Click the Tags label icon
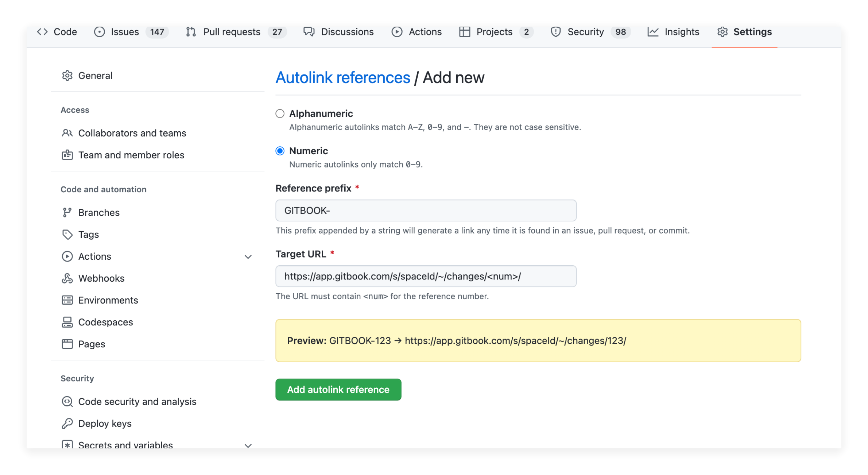 (67, 235)
